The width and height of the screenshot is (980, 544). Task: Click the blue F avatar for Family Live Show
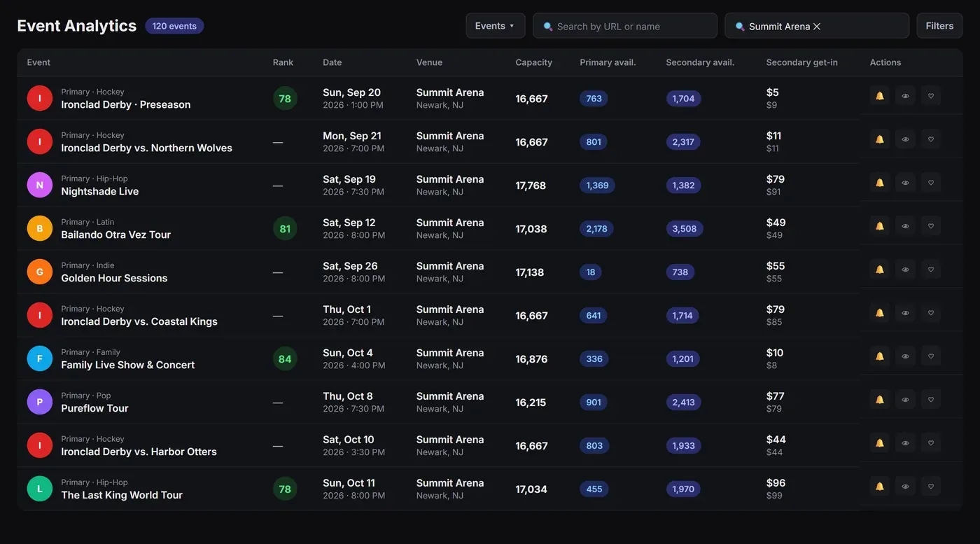(40, 358)
